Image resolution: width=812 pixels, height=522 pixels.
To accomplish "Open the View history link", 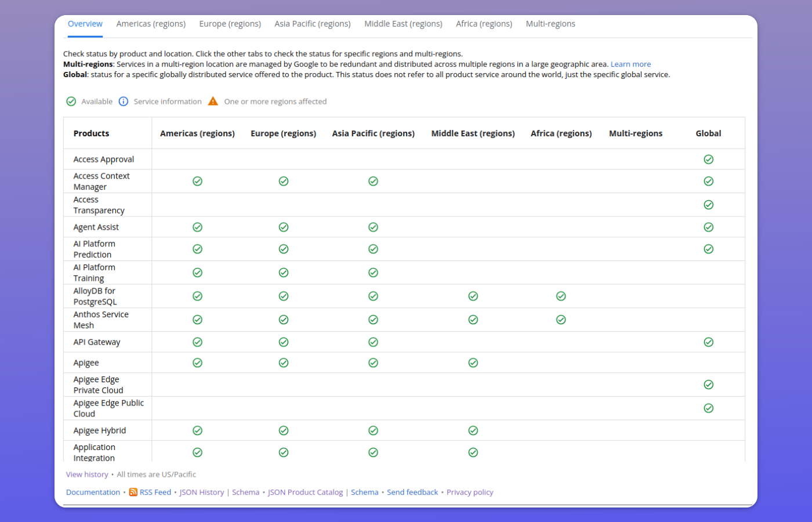I will click(87, 474).
